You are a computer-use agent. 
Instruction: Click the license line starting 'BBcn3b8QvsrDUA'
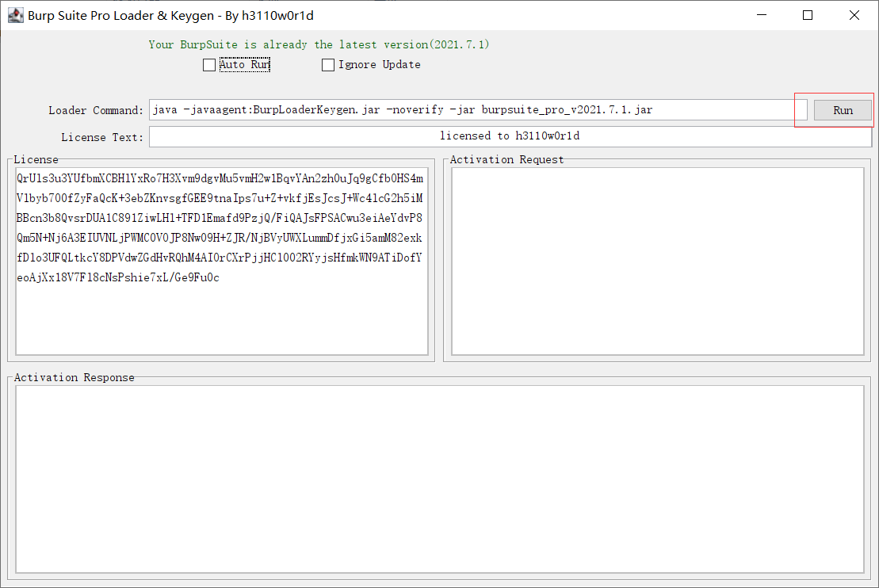point(220,217)
